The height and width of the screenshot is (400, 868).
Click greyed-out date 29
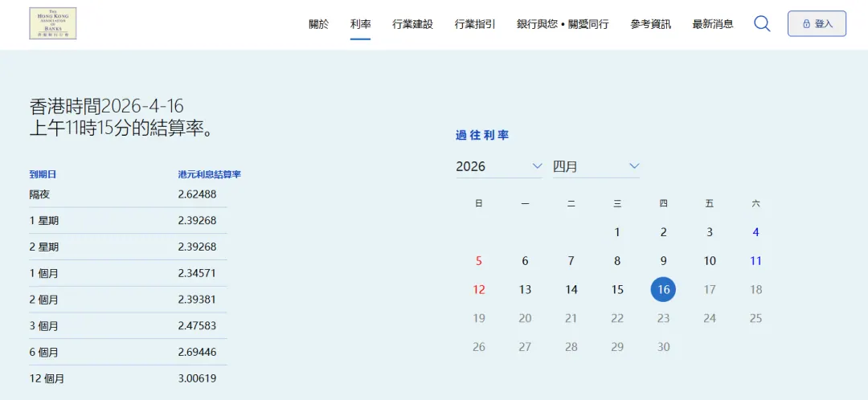(617, 347)
